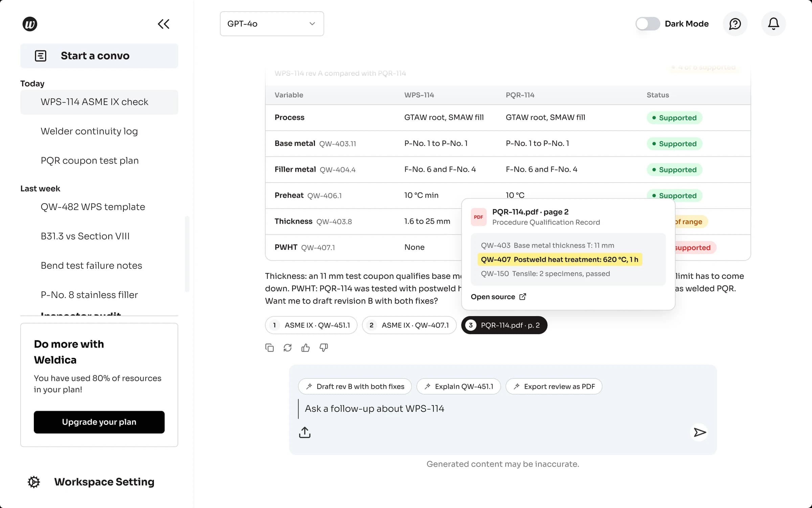Click Upgrade your plan button

point(99,422)
